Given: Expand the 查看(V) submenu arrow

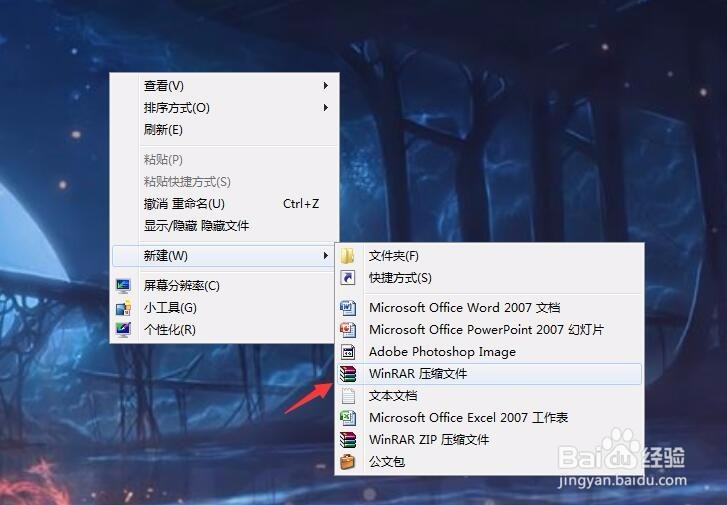Looking at the screenshot, I should point(326,86).
